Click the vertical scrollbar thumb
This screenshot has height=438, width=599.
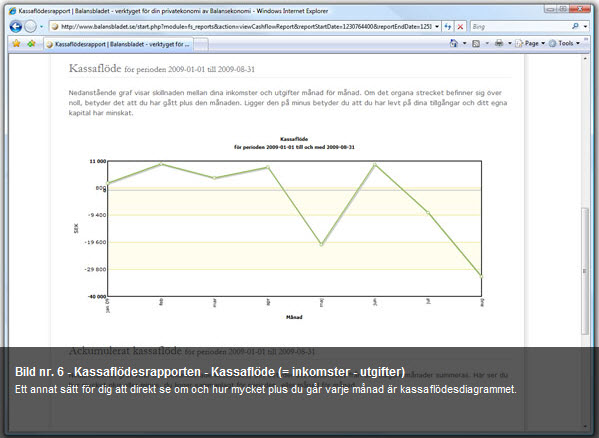[x=585, y=271]
